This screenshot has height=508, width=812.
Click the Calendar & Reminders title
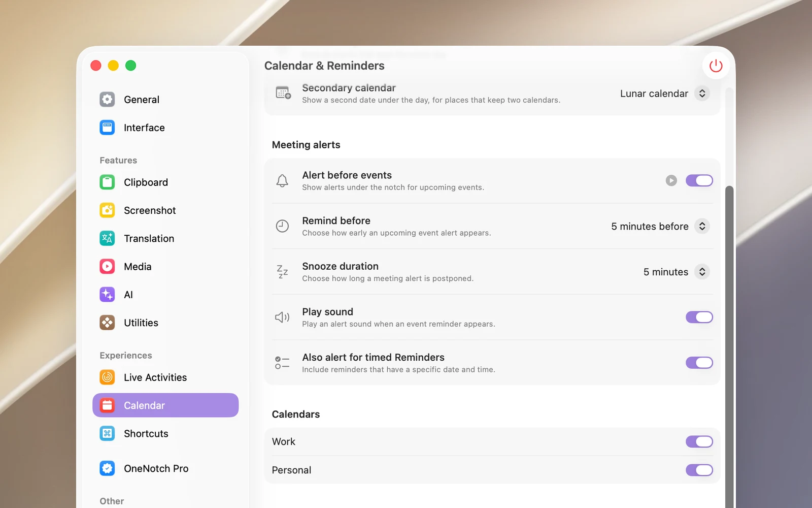(324, 66)
